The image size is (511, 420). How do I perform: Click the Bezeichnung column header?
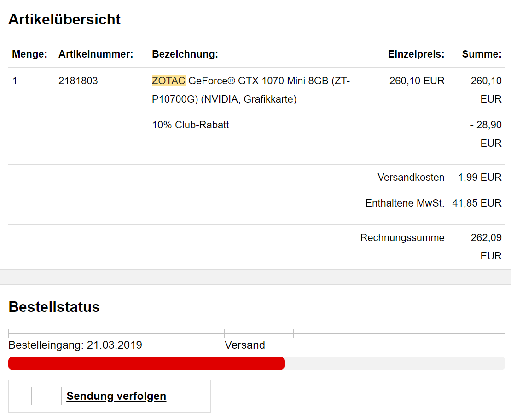185,54
